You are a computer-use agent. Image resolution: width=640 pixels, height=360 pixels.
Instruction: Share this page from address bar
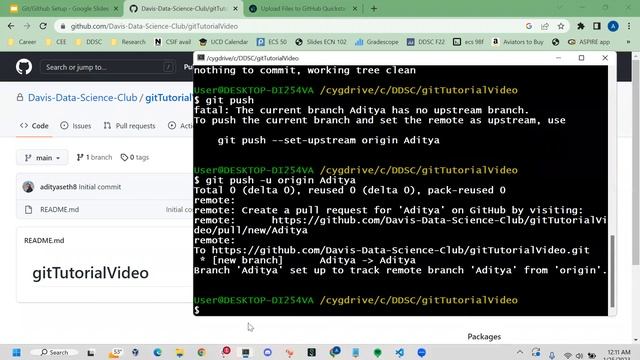click(x=545, y=26)
